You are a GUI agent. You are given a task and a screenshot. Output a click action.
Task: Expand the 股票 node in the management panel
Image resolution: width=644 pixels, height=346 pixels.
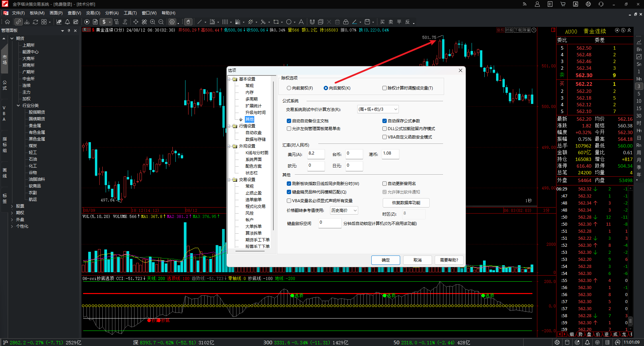pos(12,206)
